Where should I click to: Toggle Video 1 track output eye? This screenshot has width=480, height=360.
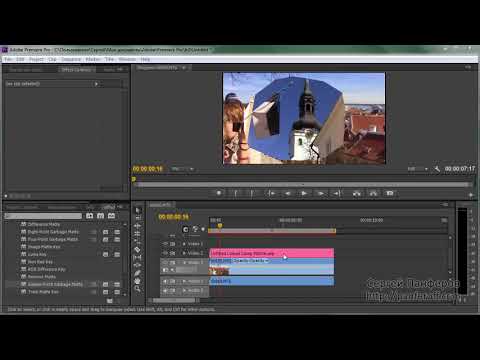tap(165, 263)
